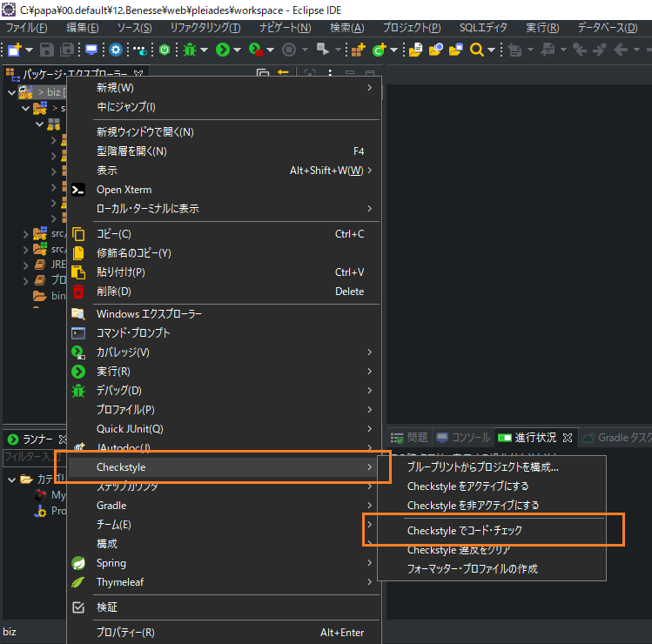Select プロパティー(R) at menu bottom
The image size is (652, 644).
pyautogui.click(x=224, y=633)
